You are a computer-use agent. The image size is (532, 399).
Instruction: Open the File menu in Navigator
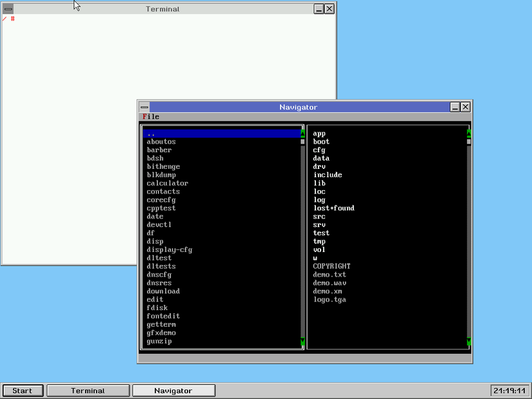click(x=150, y=117)
